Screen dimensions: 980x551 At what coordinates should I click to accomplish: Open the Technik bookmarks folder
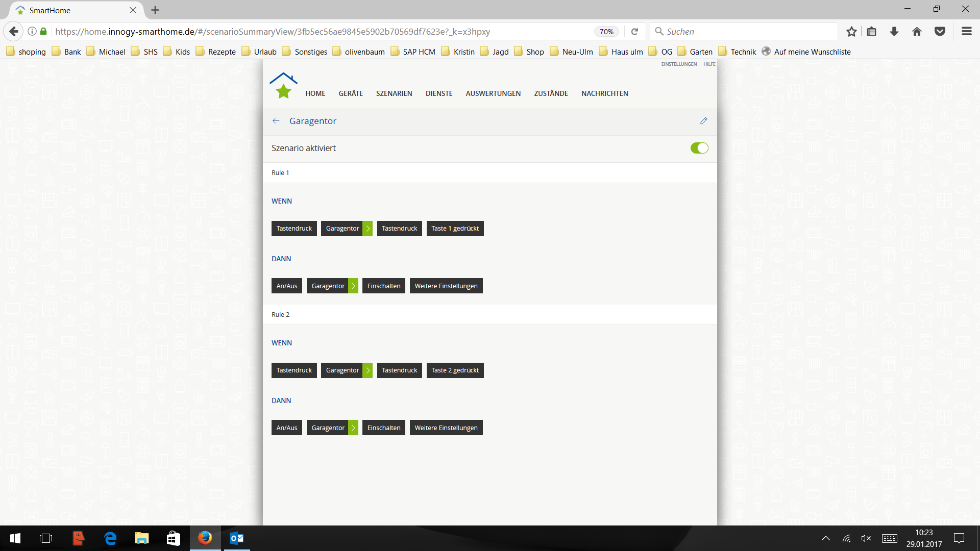(x=743, y=52)
